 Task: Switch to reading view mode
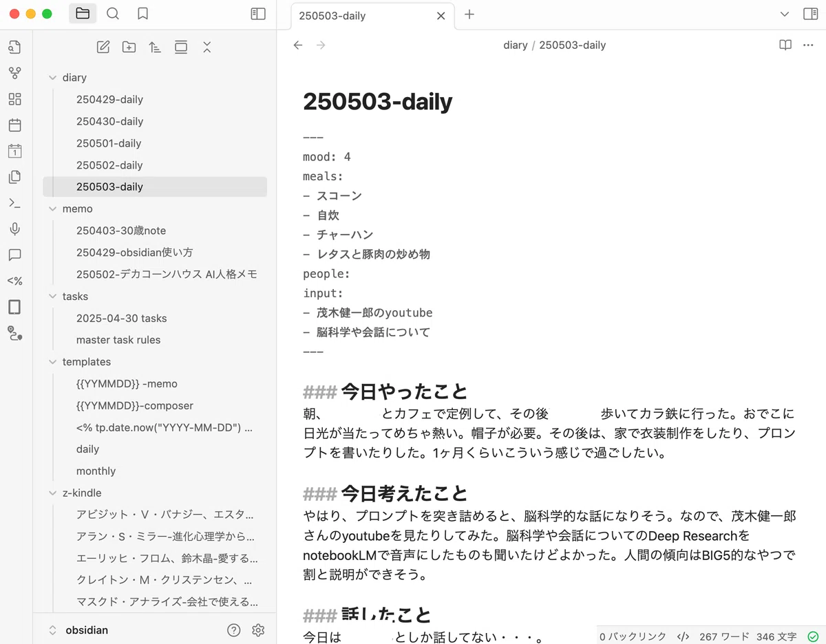785,45
